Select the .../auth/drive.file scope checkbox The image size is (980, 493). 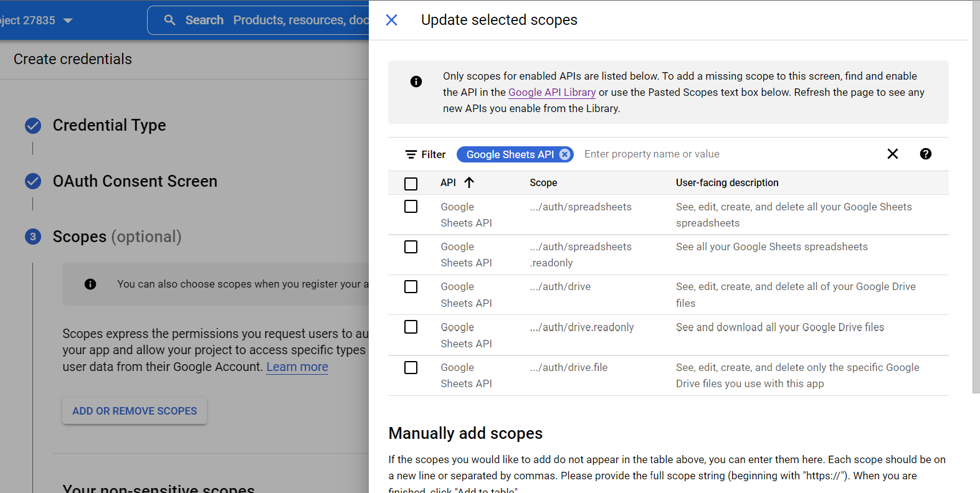tap(411, 367)
